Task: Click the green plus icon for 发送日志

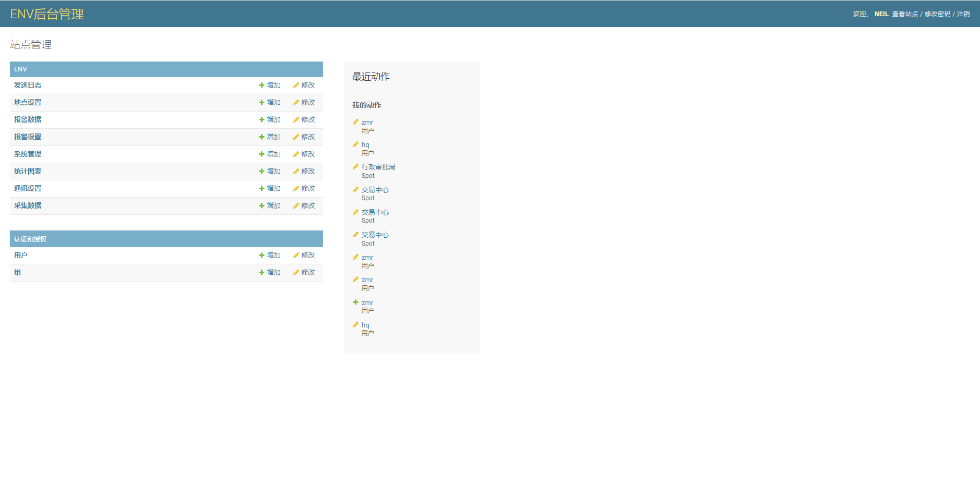Action: (x=261, y=86)
